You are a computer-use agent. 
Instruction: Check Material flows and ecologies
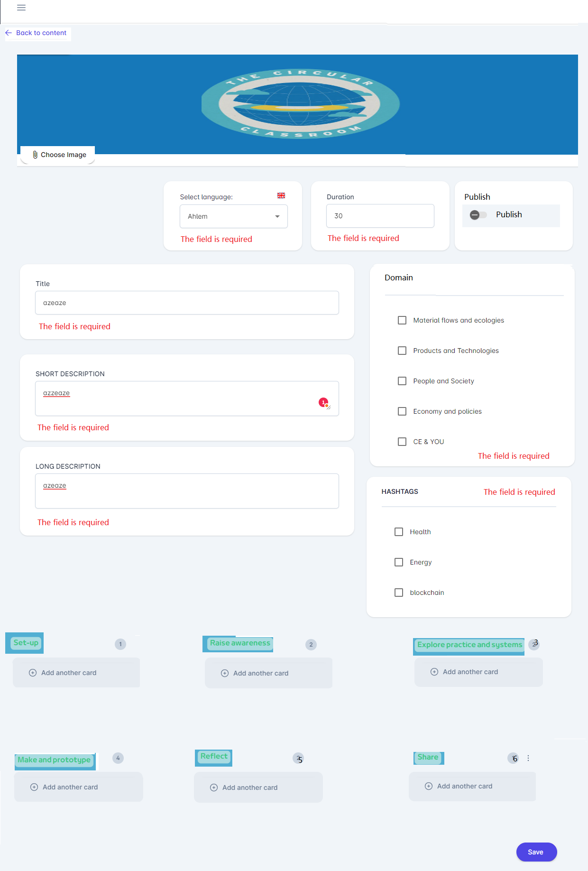pyautogui.click(x=402, y=320)
